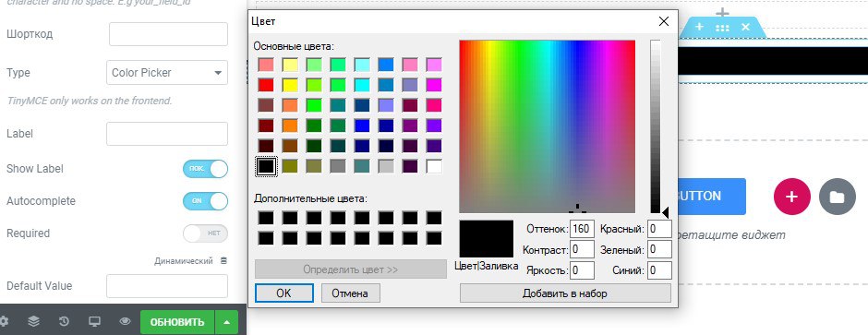Select the light pink top-left swatch
This screenshot has height=335, width=868.
[x=266, y=65]
